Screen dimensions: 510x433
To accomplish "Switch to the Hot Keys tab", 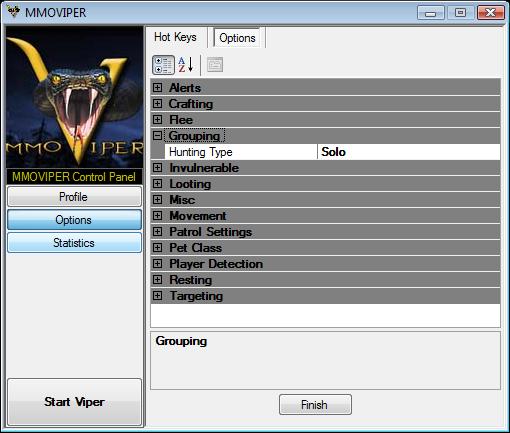I will [x=175, y=37].
